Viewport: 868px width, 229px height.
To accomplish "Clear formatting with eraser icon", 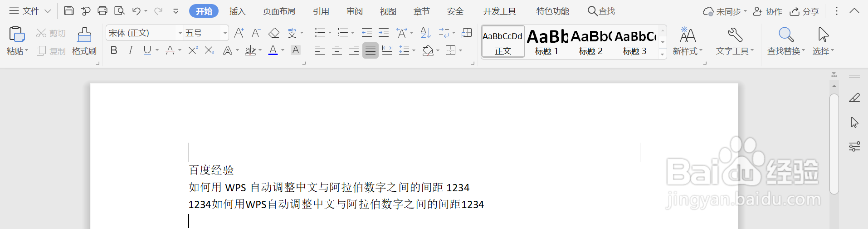I will point(274,33).
